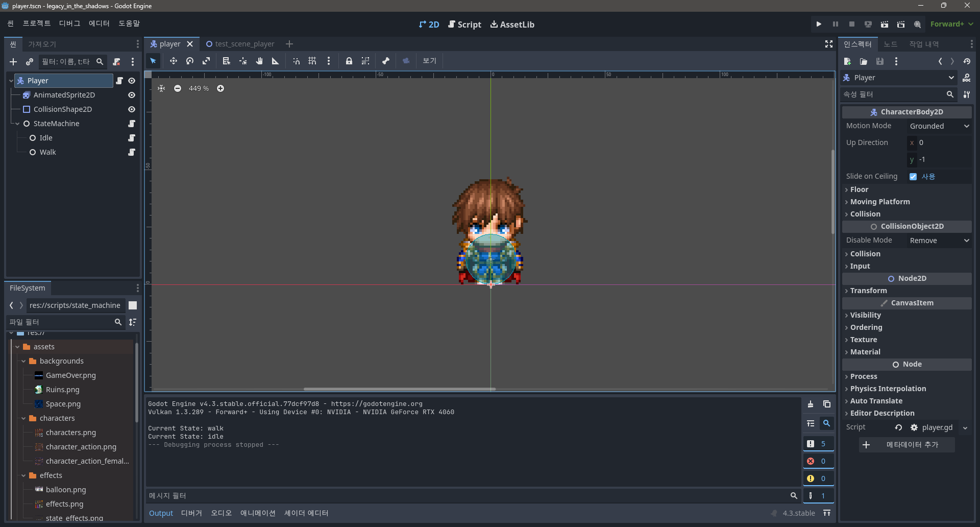The width and height of the screenshot is (980, 527).
Task: Focus the 속성 필터 search field
Action: click(x=898, y=94)
